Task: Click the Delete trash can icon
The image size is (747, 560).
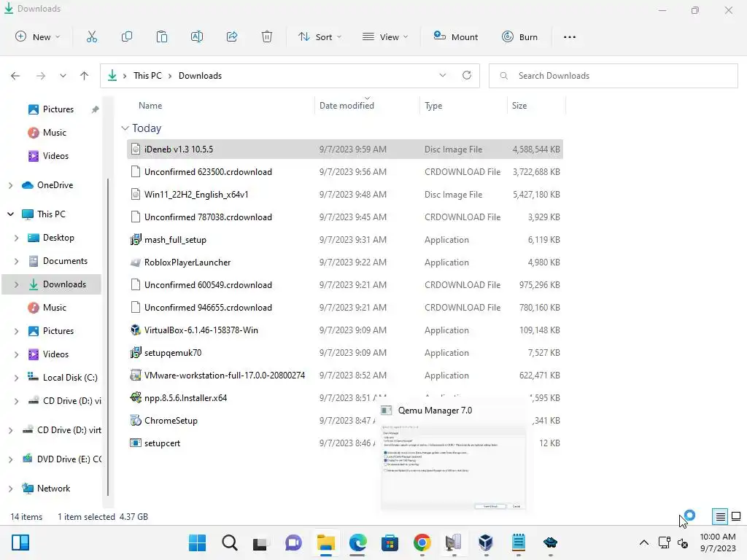Action: click(x=267, y=36)
